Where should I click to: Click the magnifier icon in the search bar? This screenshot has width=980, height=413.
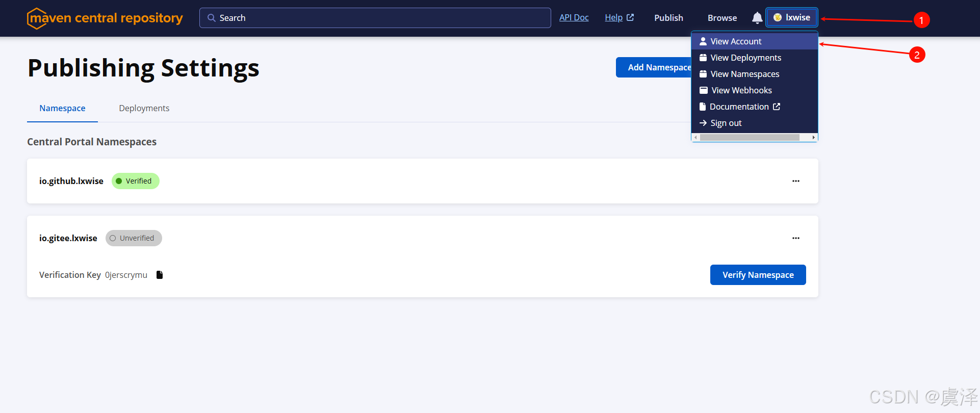[211, 18]
